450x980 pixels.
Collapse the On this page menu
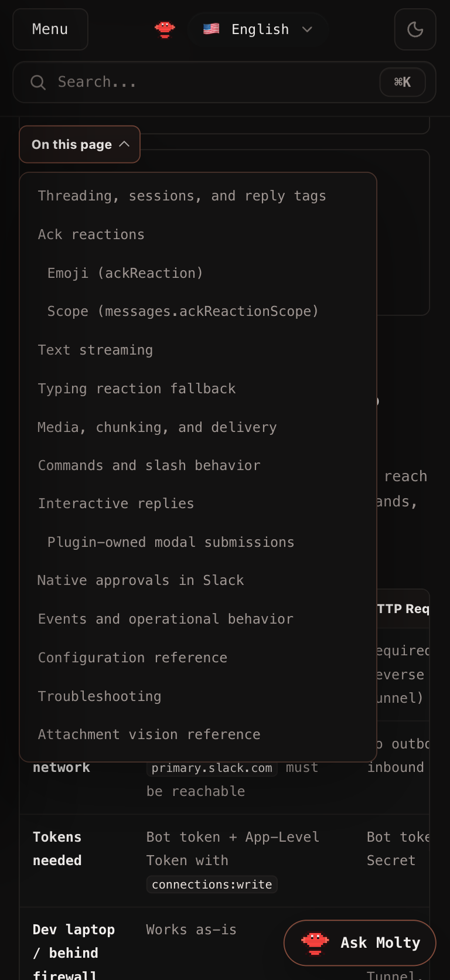[80, 144]
